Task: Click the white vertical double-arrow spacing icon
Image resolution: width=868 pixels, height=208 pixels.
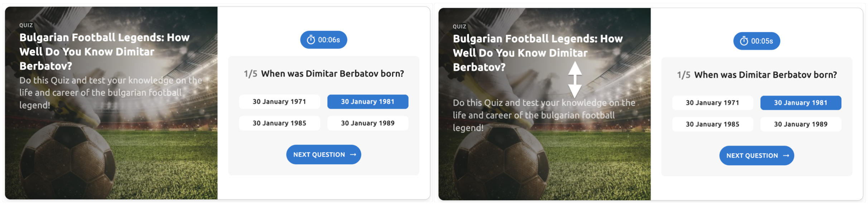Action: (575, 80)
